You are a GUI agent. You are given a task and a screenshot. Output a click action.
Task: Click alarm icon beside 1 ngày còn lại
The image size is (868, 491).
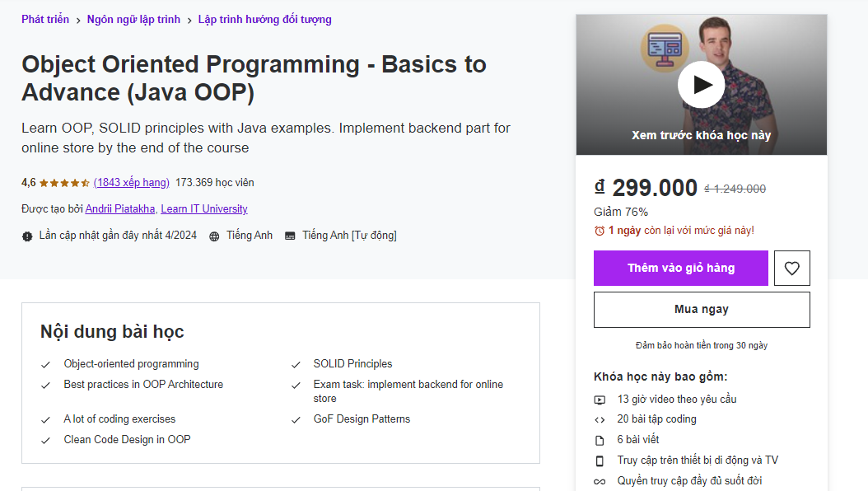pyautogui.click(x=599, y=228)
